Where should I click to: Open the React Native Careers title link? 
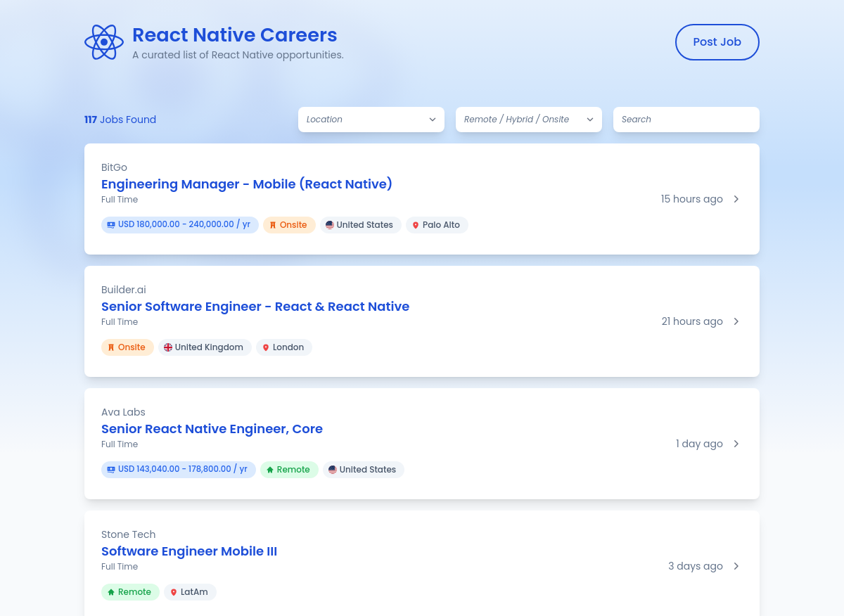click(x=235, y=34)
